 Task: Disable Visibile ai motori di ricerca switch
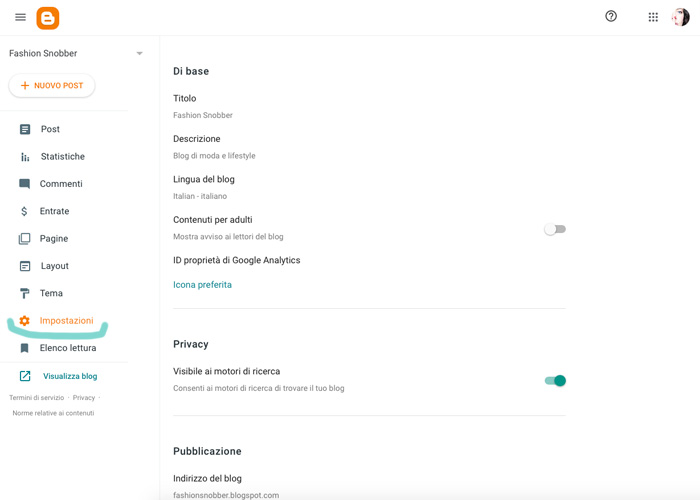point(555,380)
